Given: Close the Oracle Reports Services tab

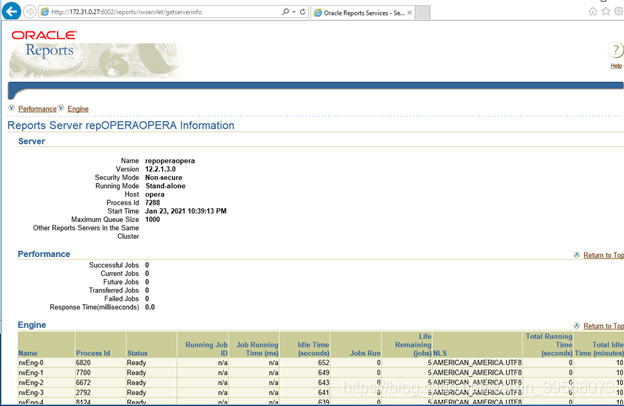Looking at the screenshot, I should 410,13.
